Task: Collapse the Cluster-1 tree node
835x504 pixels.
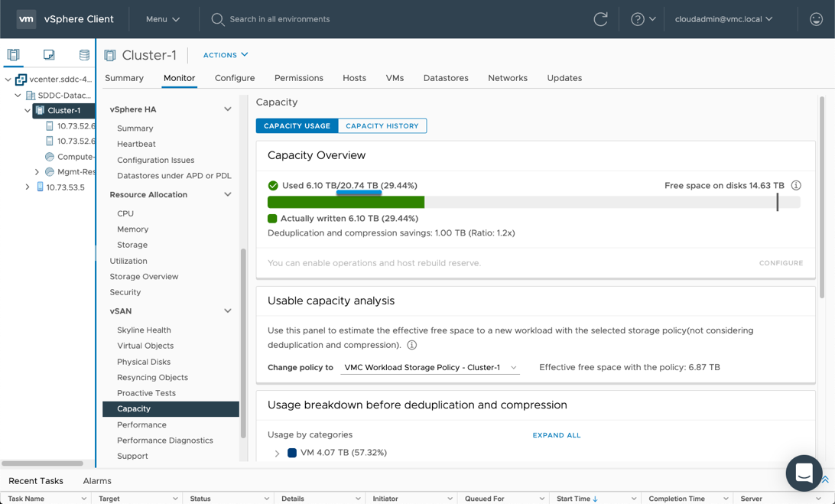Action: click(x=28, y=110)
